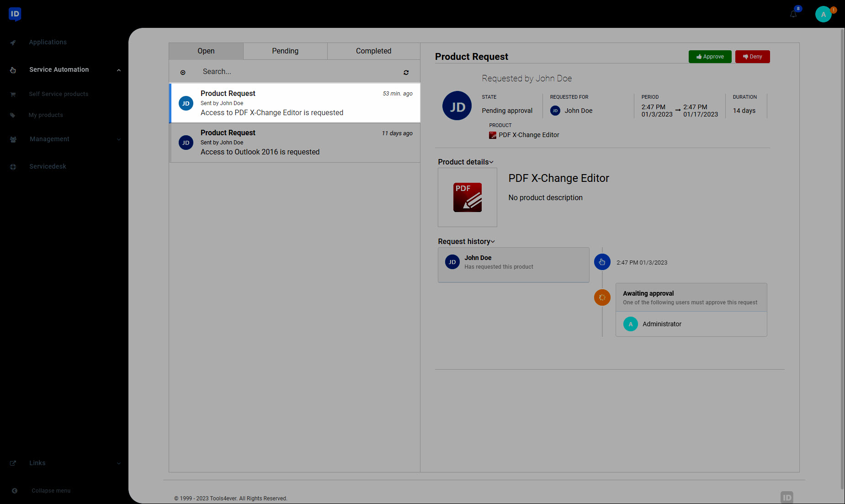Click the Tools4ever copyright footer text

pos(231,499)
